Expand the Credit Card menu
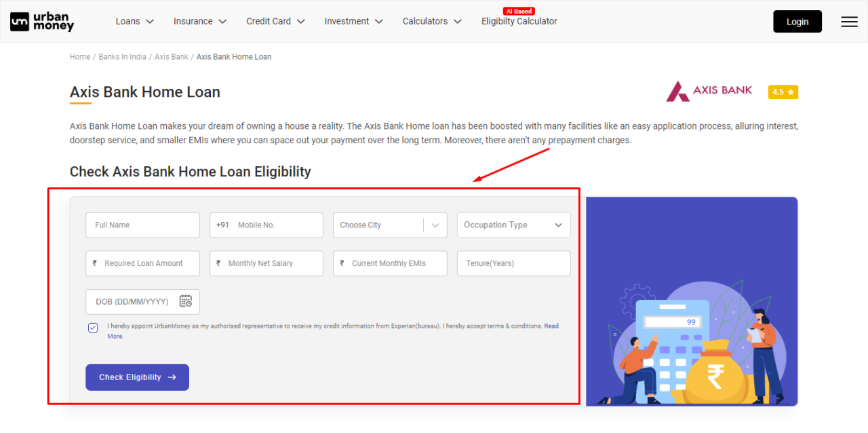Screen dimensions: 868x433 click(275, 21)
